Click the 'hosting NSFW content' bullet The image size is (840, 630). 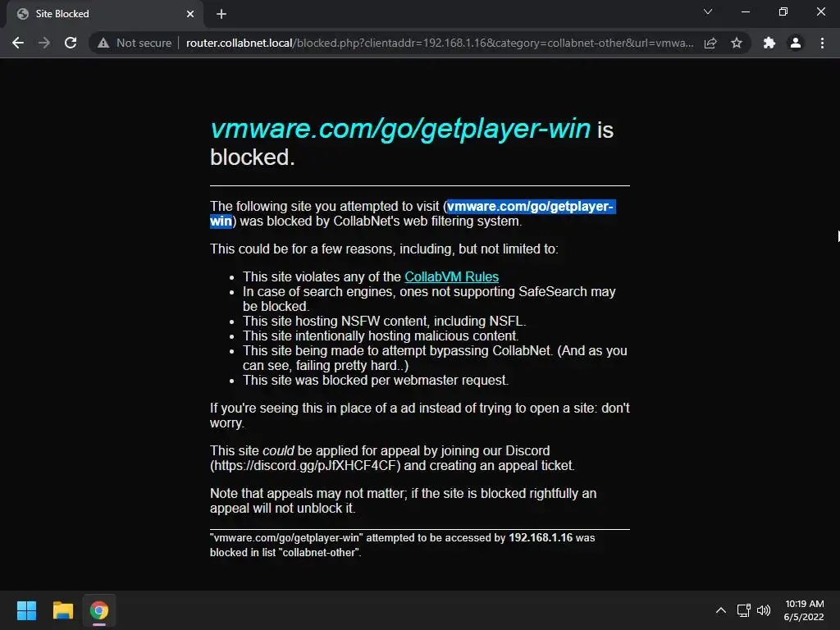tap(384, 321)
